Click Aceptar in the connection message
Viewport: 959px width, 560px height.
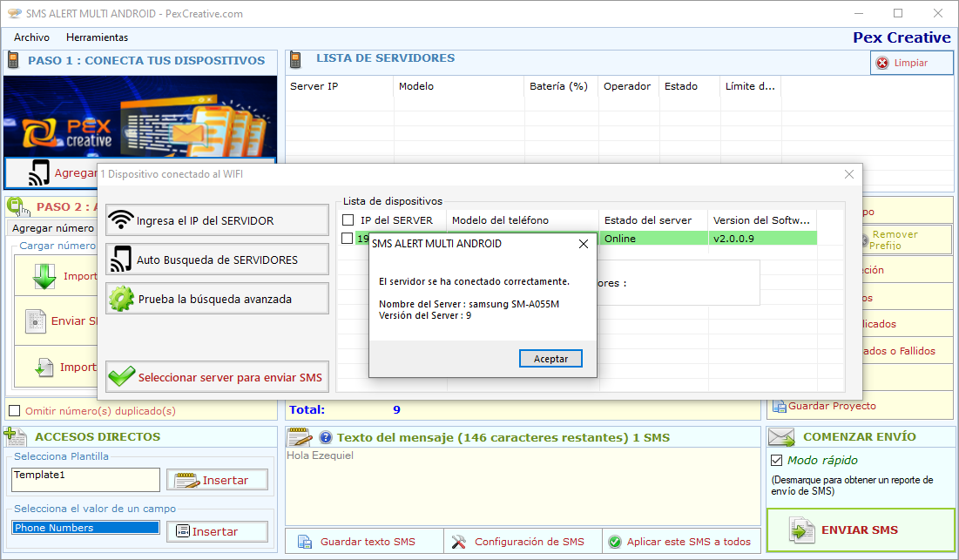click(x=550, y=358)
